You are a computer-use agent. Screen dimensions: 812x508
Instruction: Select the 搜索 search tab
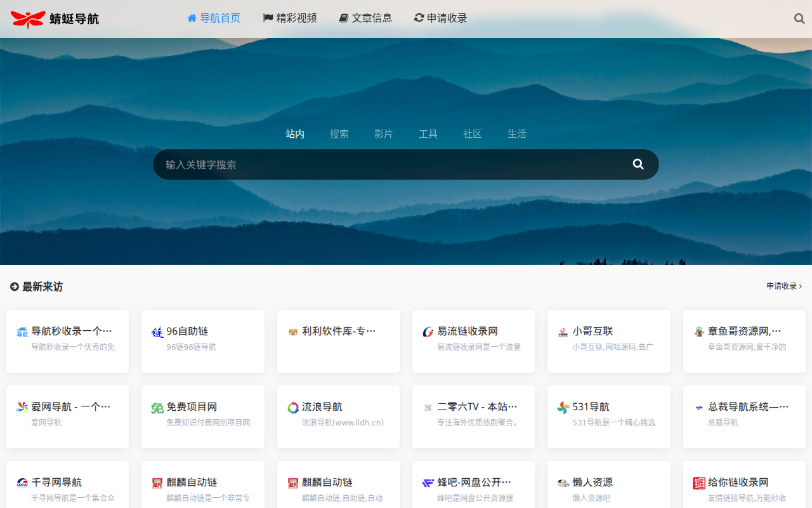tap(339, 134)
